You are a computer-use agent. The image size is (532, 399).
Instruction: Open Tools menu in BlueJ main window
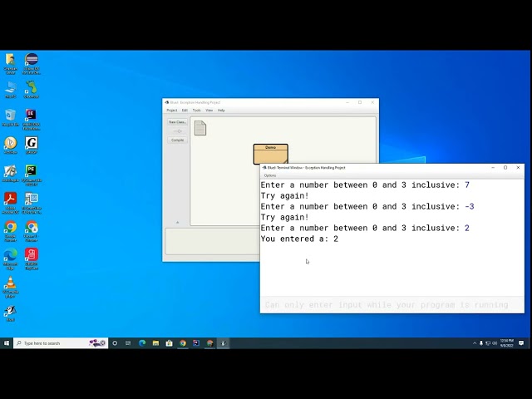click(196, 111)
